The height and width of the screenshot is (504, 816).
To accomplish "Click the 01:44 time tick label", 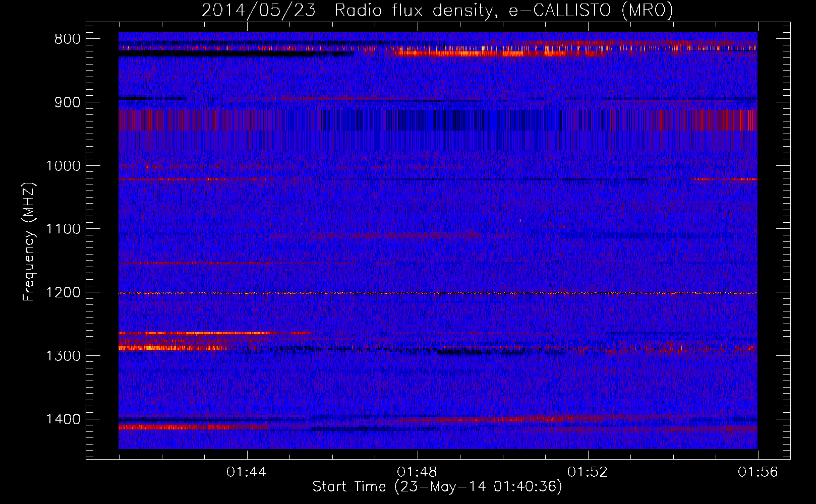I will pyautogui.click(x=247, y=472).
